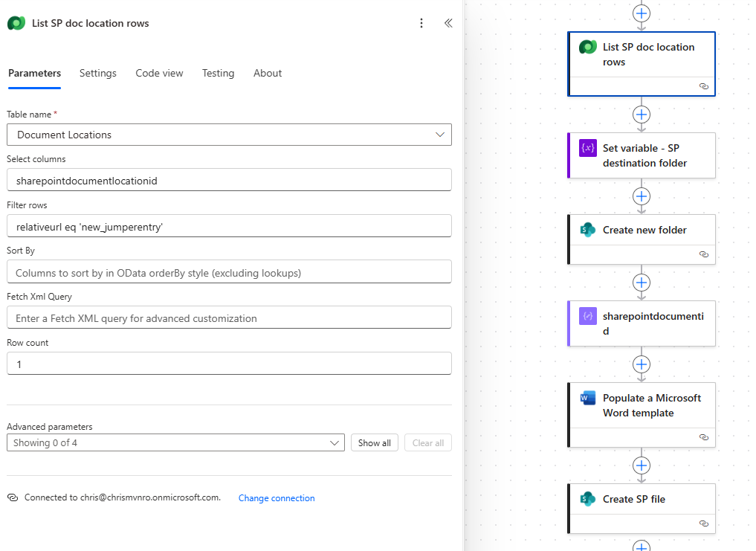
Task: Open the three-dot more options menu
Action: (x=421, y=23)
